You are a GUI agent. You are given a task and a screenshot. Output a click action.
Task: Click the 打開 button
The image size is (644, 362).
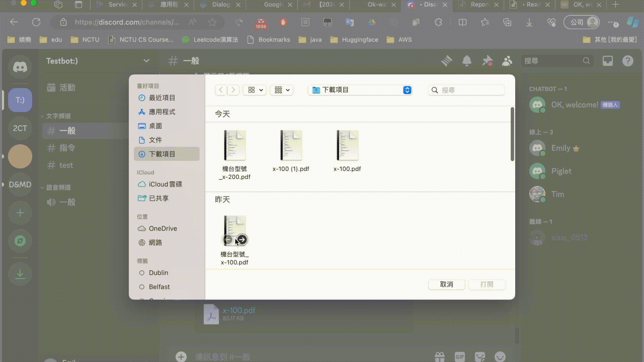coord(487,284)
